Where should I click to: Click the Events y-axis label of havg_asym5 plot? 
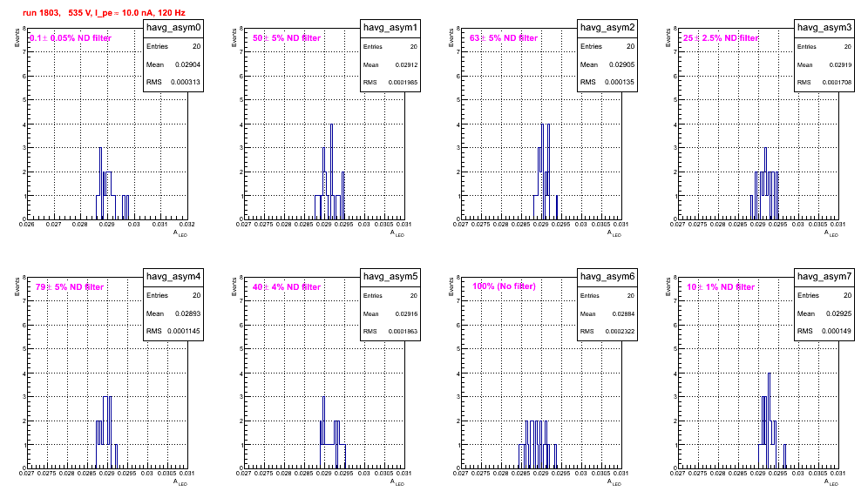234,286
